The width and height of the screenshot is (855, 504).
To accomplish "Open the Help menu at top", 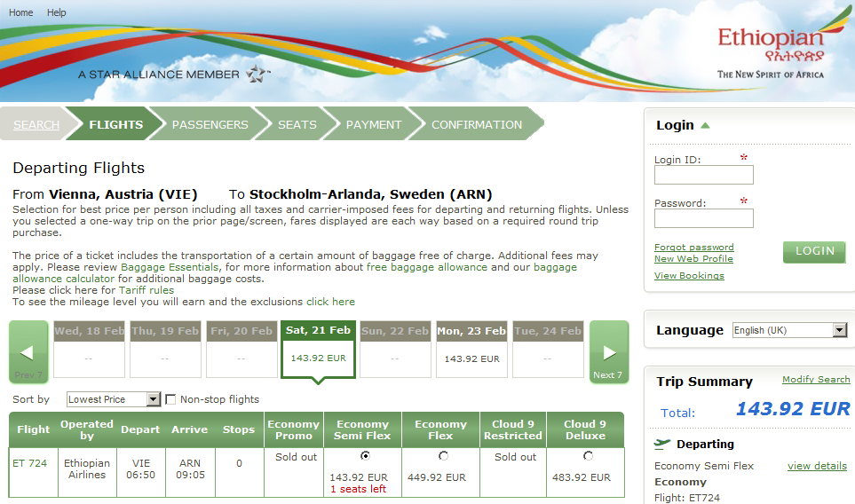I will (x=56, y=12).
